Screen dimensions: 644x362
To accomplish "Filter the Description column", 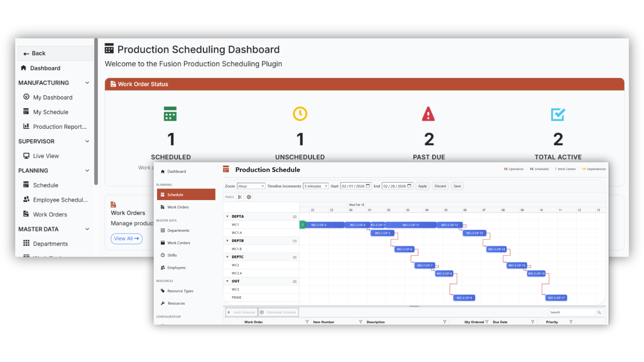I will click(x=445, y=322).
